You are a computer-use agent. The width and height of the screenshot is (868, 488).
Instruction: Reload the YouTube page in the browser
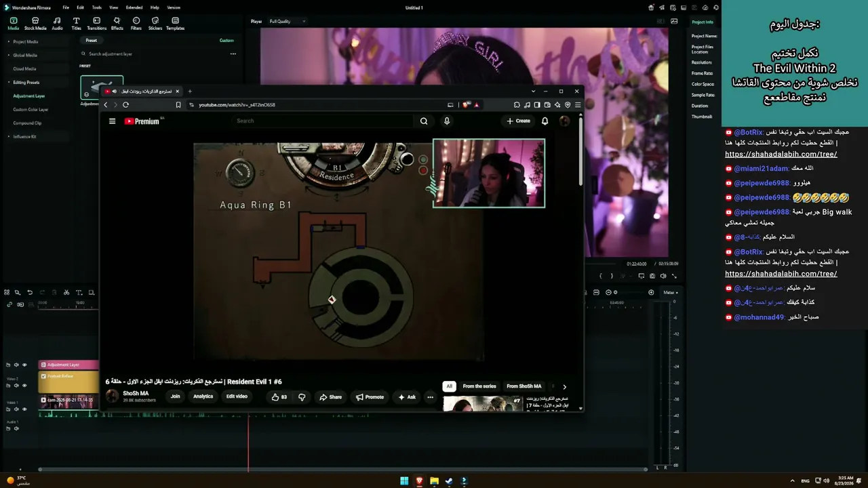tap(125, 105)
